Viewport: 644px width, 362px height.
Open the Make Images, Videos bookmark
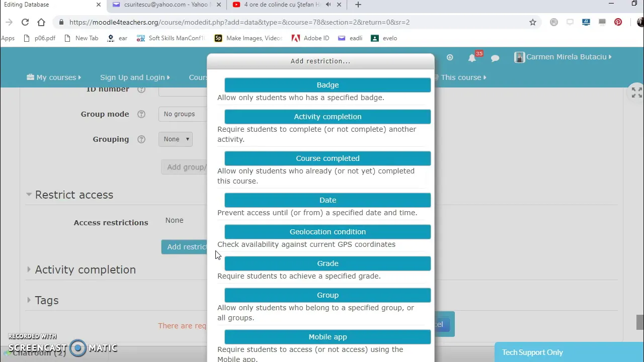click(249, 38)
